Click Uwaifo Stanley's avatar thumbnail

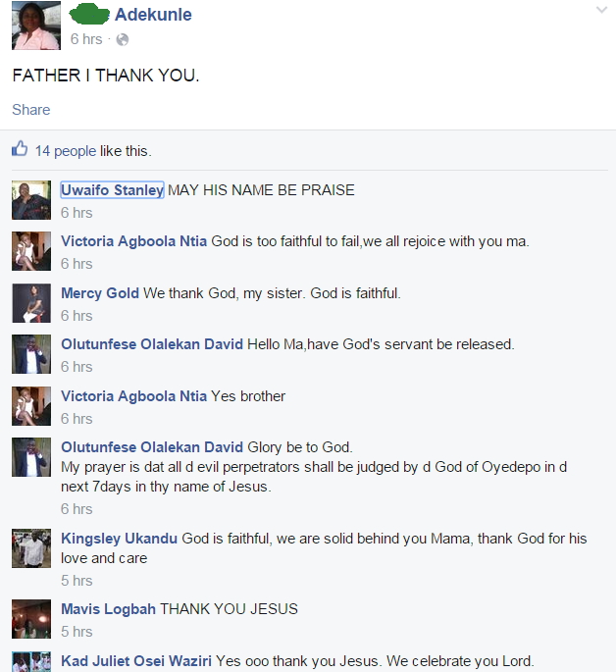click(x=31, y=200)
